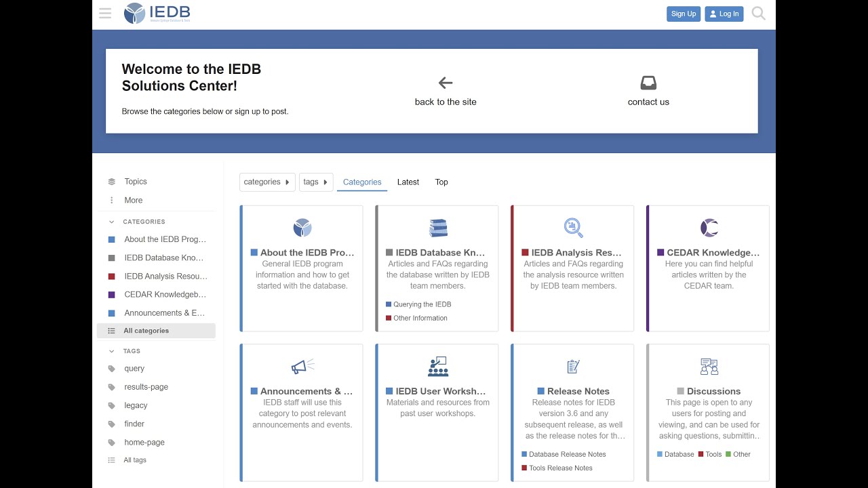Switch to the Top tab
Viewport: 868px width, 488px height.
pos(441,182)
